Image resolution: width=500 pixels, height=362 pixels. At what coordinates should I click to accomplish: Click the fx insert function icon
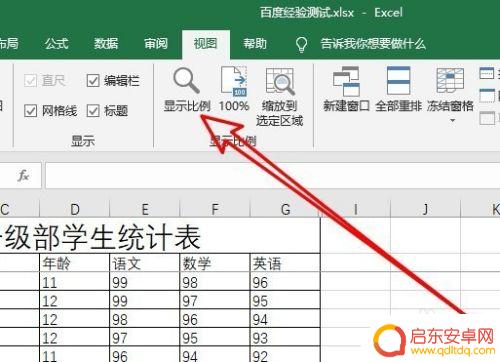click(x=23, y=175)
